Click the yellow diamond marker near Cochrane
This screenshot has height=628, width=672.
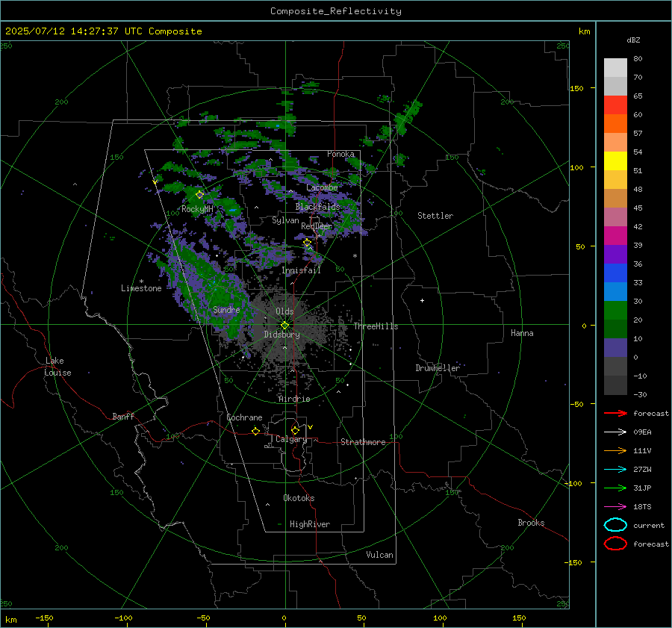point(255,431)
